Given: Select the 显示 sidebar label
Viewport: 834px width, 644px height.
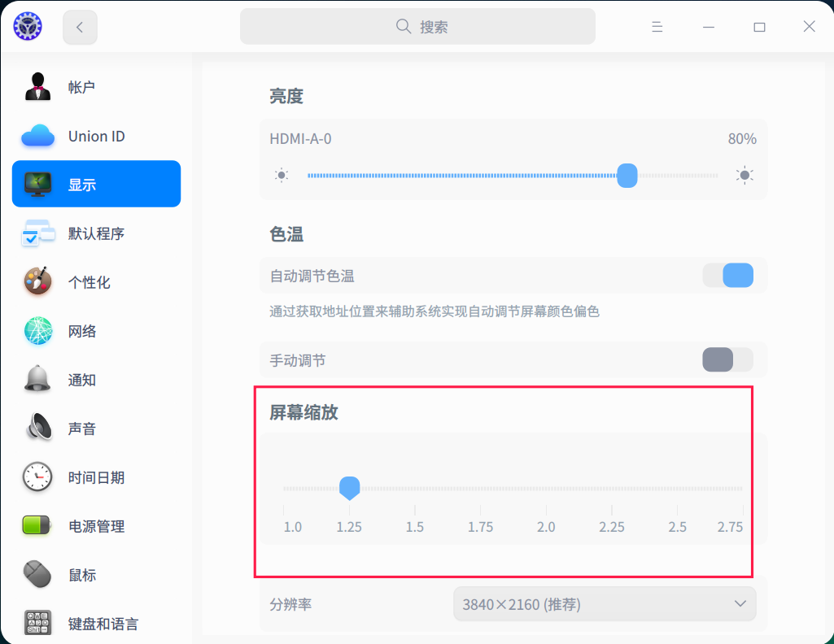Looking at the screenshot, I should (x=82, y=185).
